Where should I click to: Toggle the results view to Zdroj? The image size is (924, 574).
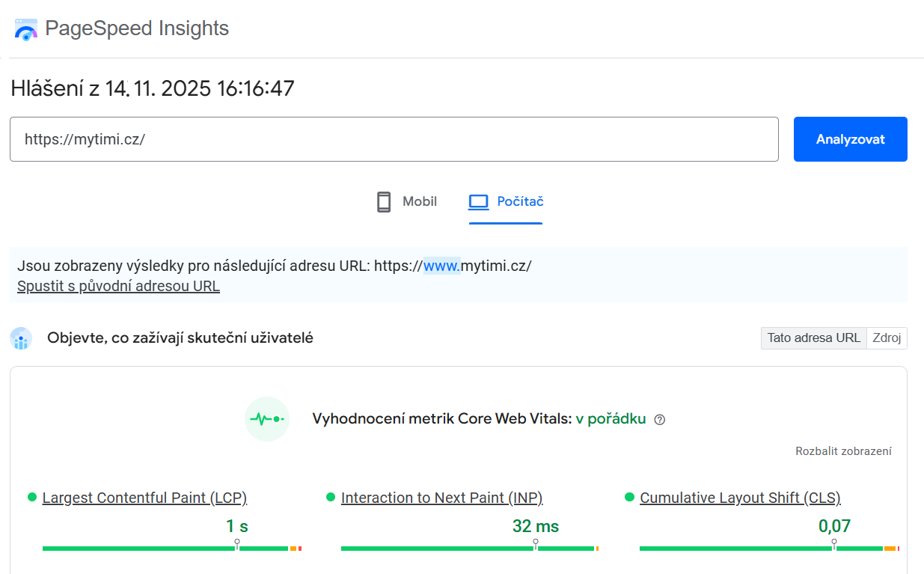(887, 338)
